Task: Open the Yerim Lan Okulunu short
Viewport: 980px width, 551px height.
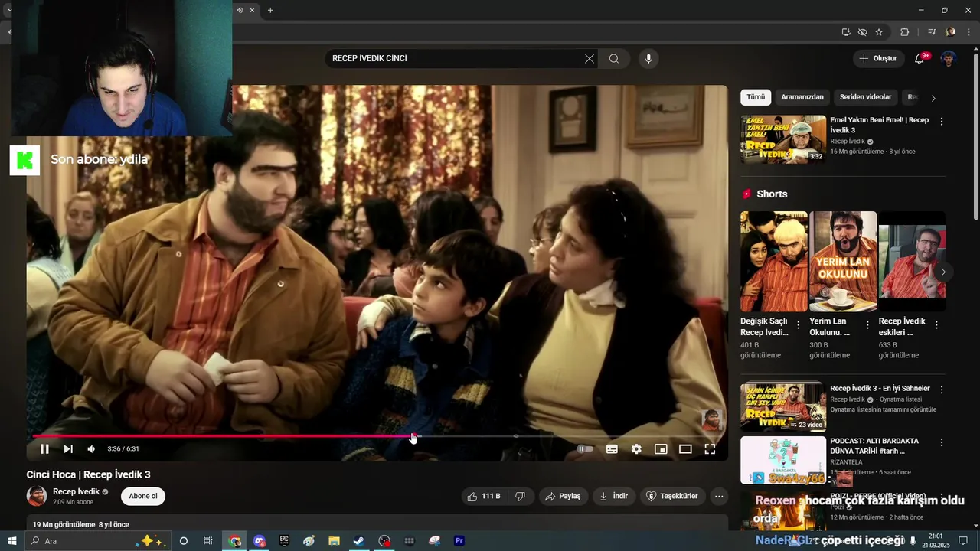Action: tap(843, 261)
